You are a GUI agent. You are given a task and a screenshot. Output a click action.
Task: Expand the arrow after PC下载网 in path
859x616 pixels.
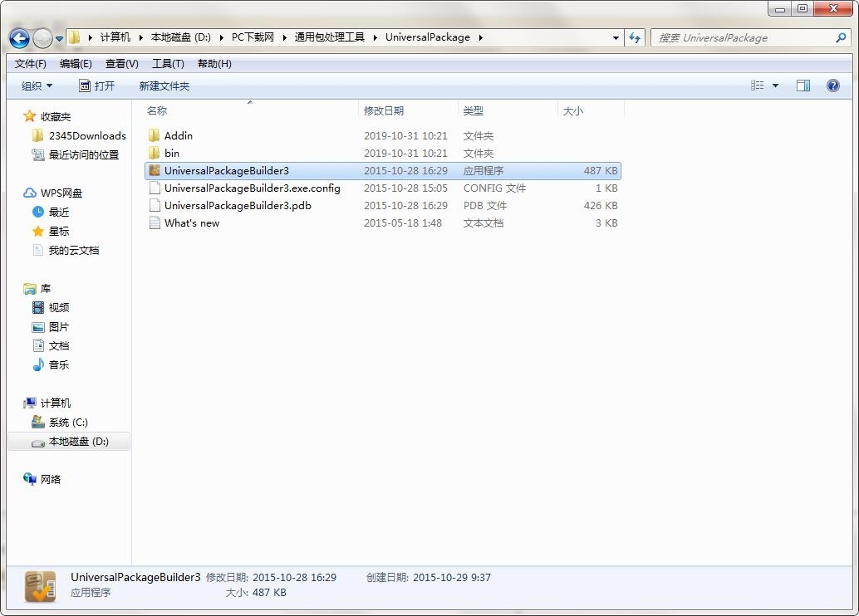pyautogui.click(x=284, y=38)
